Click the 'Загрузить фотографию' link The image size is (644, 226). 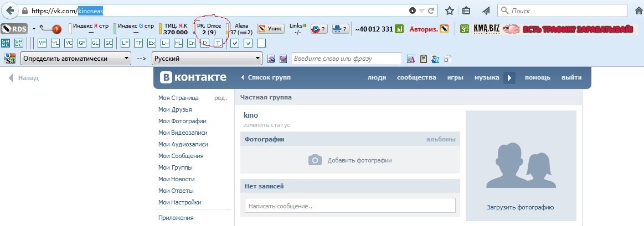520,208
